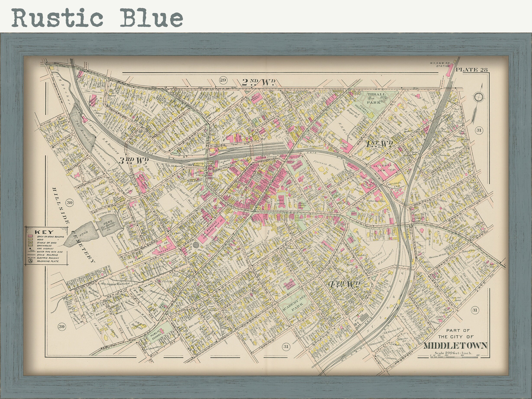
Task: Click the 'Florence Horton' property name
Action: [327, 165]
